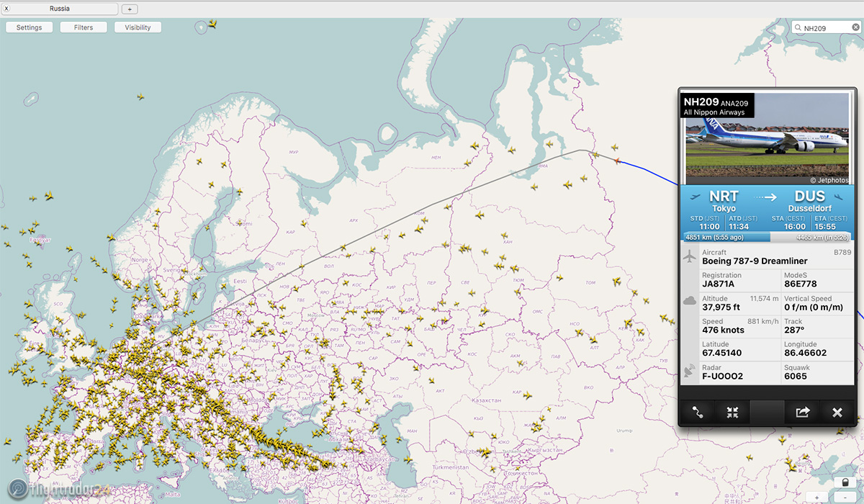Click the track value 287°
Image resolution: width=864 pixels, height=504 pixels.
pyautogui.click(x=793, y=330)
